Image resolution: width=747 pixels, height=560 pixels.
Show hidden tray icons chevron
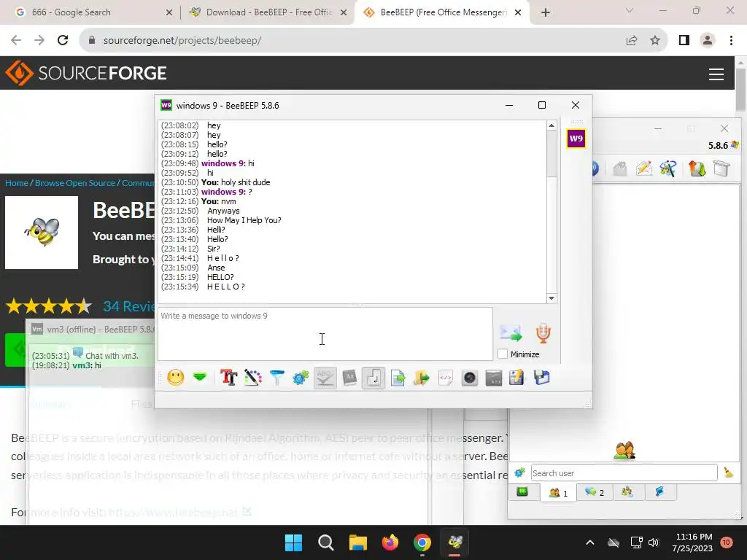tap(589, 542)
